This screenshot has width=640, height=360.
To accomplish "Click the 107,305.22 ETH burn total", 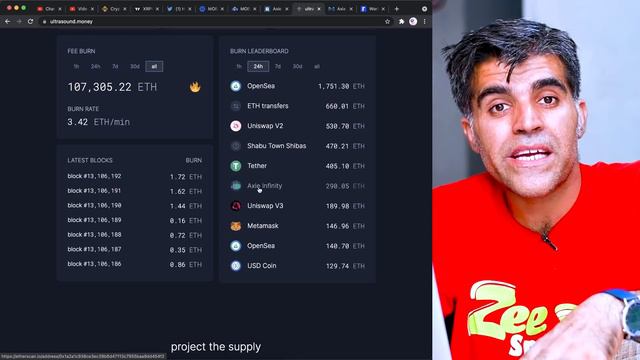I will tap(112, 87).
